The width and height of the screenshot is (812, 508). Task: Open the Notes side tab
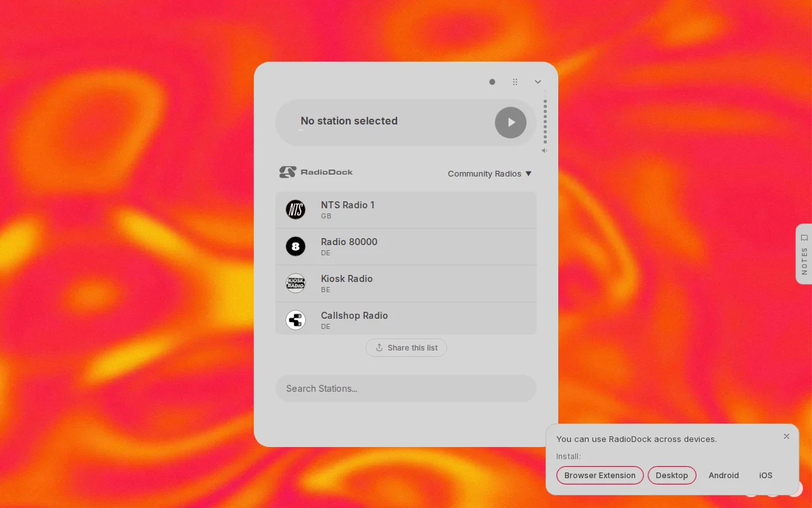point(804,254)
